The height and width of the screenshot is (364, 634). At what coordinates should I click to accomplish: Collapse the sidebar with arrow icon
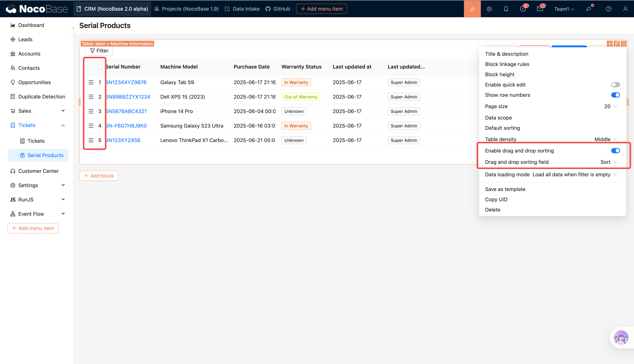coord(73,28)
